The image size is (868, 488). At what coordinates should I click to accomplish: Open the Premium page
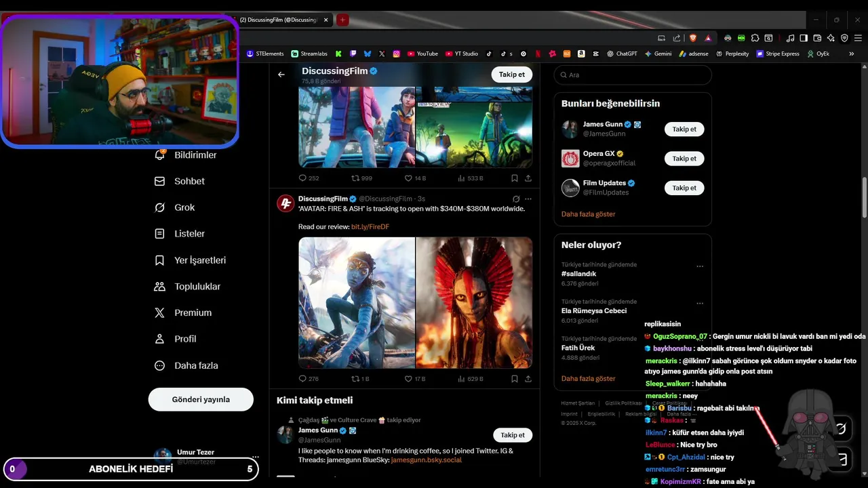point(183,312)
